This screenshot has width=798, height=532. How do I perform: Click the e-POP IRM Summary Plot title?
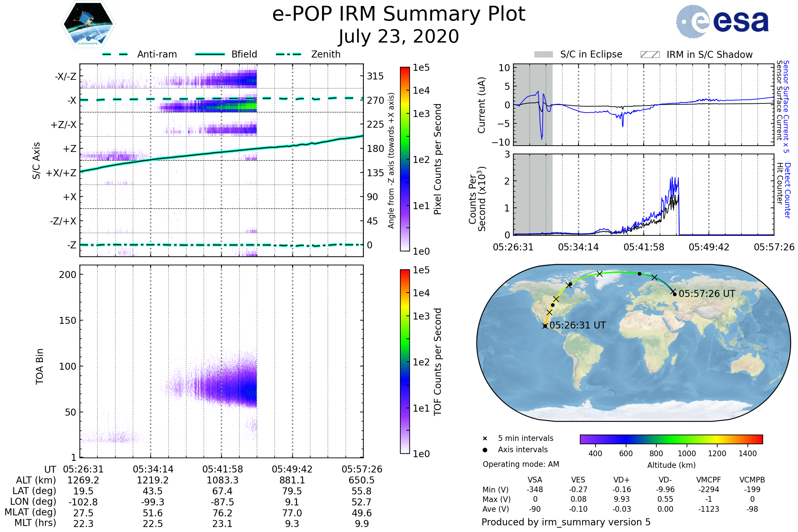coord(399,14)
